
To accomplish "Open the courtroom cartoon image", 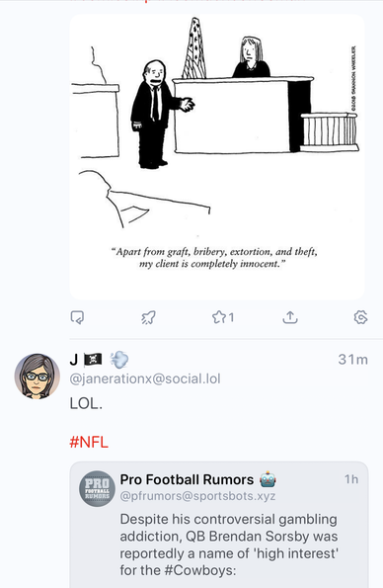I will pos(217,157).
